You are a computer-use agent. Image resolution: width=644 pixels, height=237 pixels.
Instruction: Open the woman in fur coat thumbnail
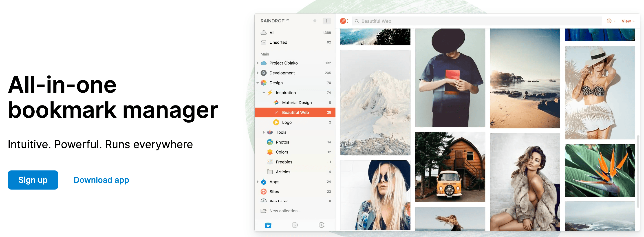(525, 182)
